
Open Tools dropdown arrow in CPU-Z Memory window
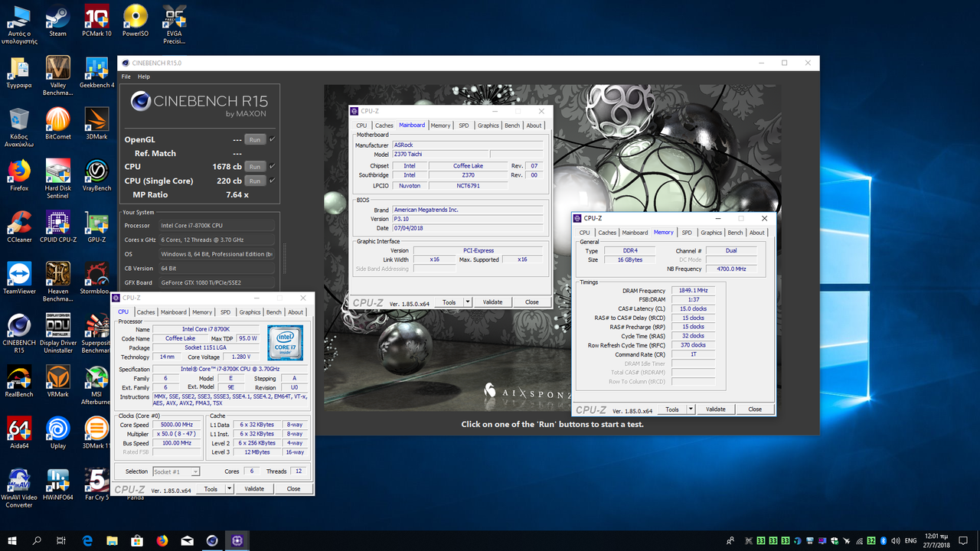click(691, 409)
